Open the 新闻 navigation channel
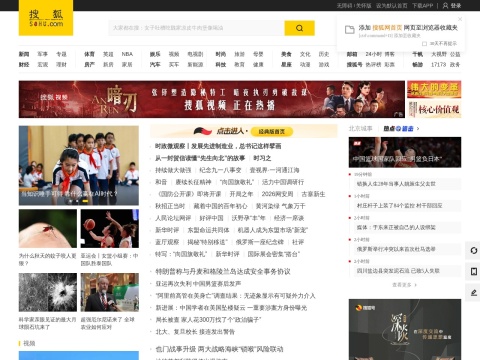480x360 pixels. point(24,54)
